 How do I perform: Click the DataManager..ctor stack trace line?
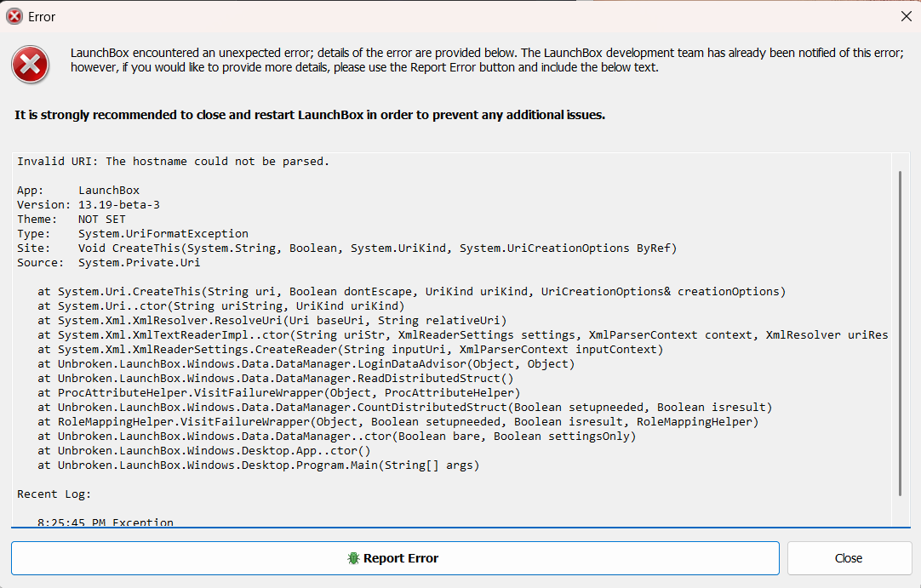coord(336,437)
